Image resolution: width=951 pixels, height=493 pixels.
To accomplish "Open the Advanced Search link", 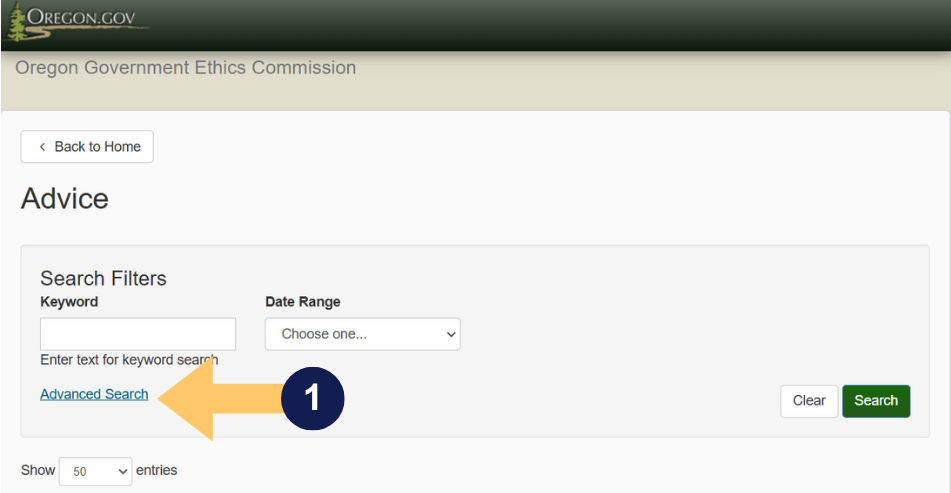I will 94,394.
